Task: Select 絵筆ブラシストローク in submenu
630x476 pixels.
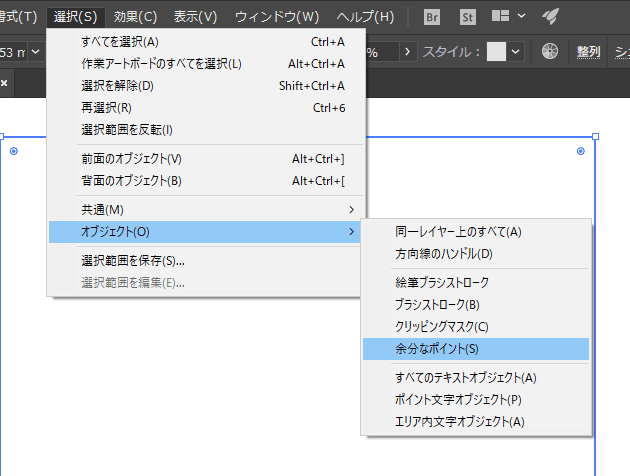Action: pos(476,283)
